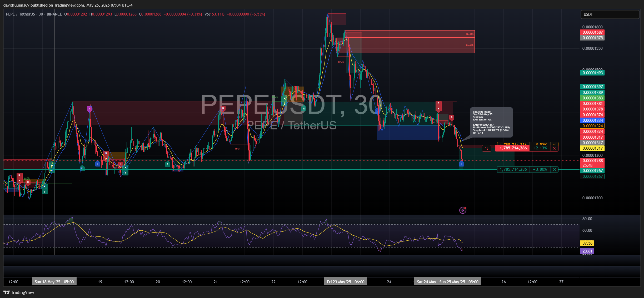
Task: Click the purple lightning bolt events icon
Action: tap(463, 210)
